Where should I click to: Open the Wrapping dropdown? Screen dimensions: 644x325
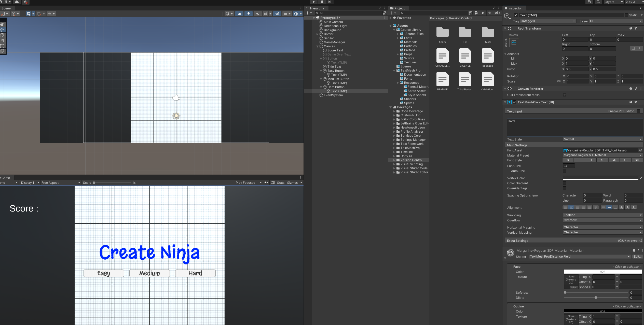[x=602, y=215]
